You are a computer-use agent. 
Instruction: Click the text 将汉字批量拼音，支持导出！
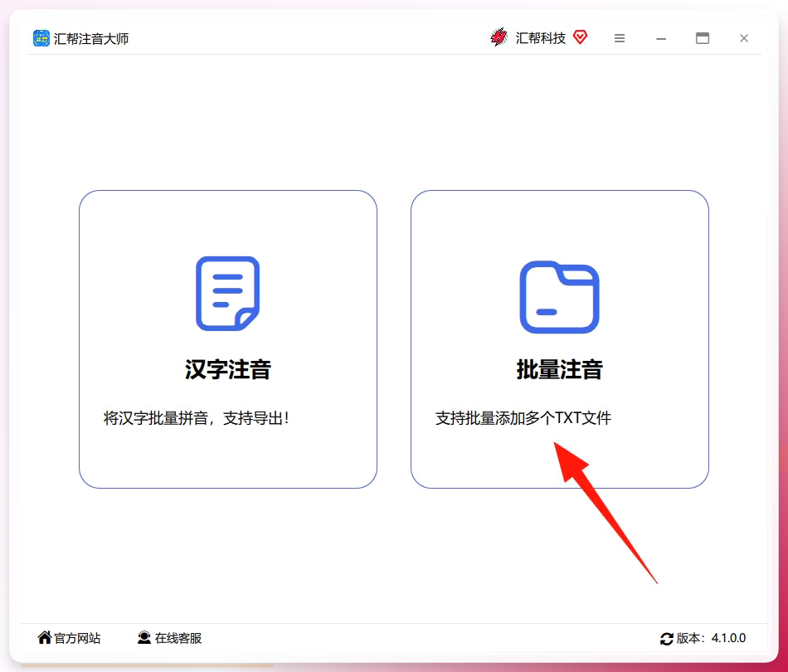click(x=197, y=418)
